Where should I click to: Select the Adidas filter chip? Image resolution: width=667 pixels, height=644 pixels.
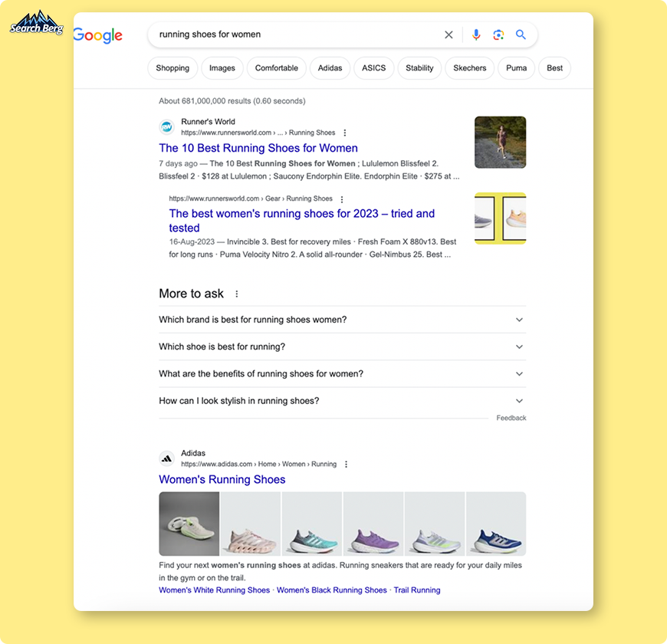(x=330, y=68)
